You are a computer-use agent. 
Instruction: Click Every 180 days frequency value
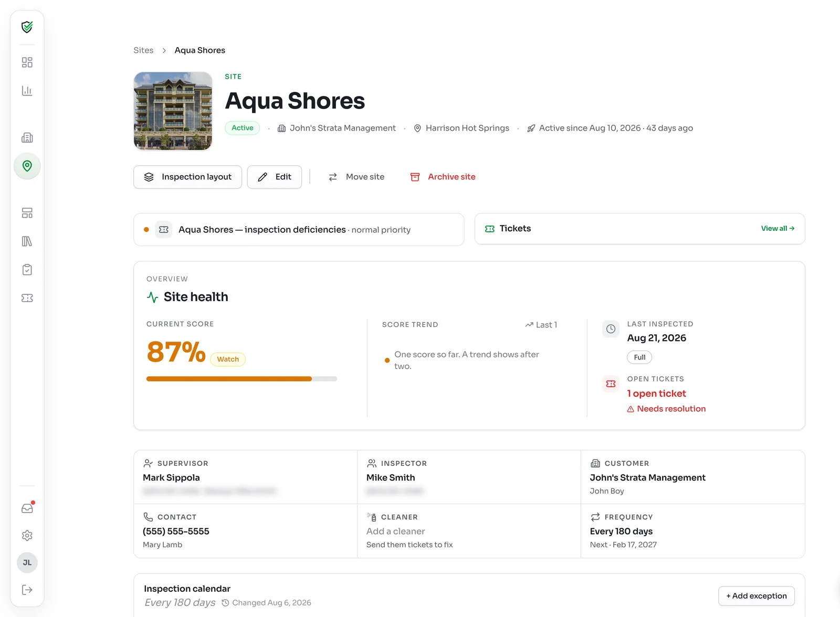point(621,531)
